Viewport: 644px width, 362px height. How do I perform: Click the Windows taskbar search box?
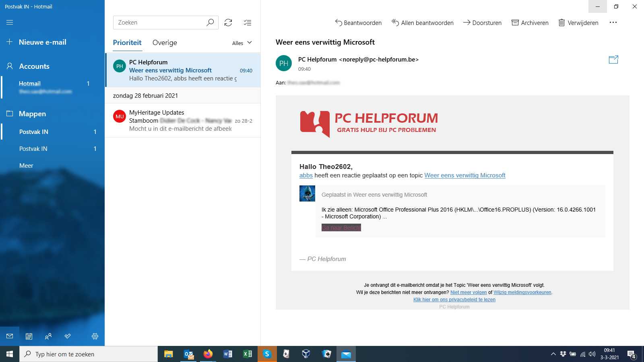pyautogui.click(x=89, y=354)
